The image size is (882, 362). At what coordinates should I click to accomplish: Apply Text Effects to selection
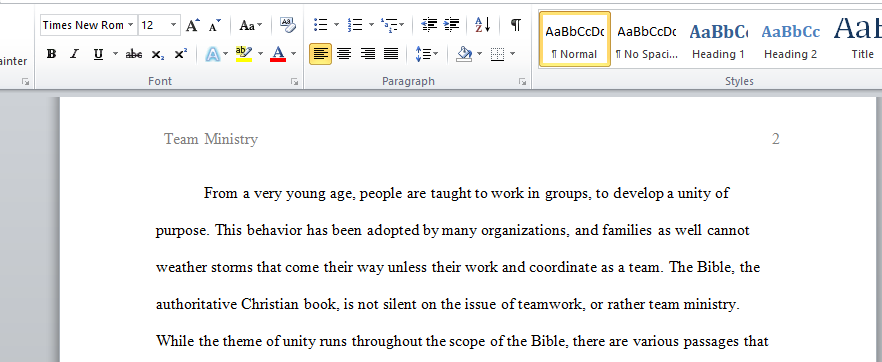click(x=213, y=55)
